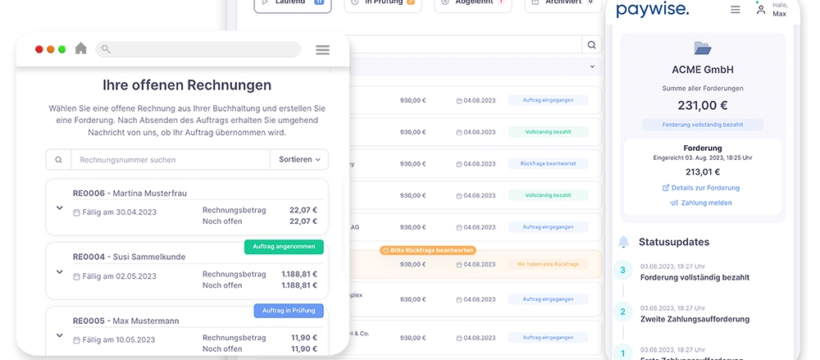
Task: Open the hamburger menu in browser window
Action: tap(323, 50)
